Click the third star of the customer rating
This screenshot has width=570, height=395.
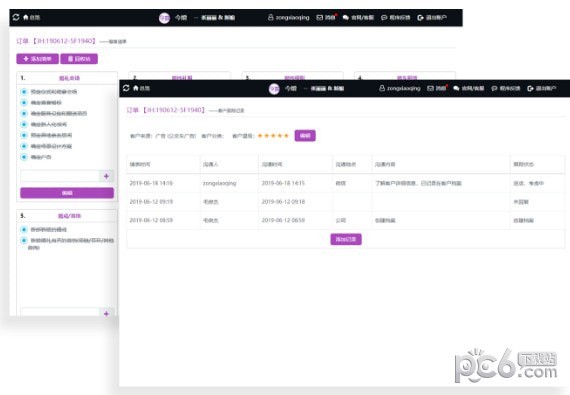(x=273, y=136)
